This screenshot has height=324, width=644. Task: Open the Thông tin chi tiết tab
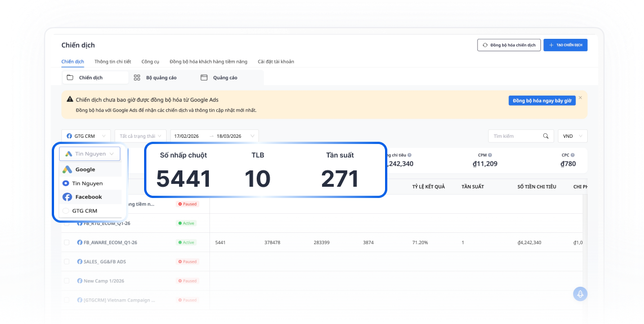point(113,61)
